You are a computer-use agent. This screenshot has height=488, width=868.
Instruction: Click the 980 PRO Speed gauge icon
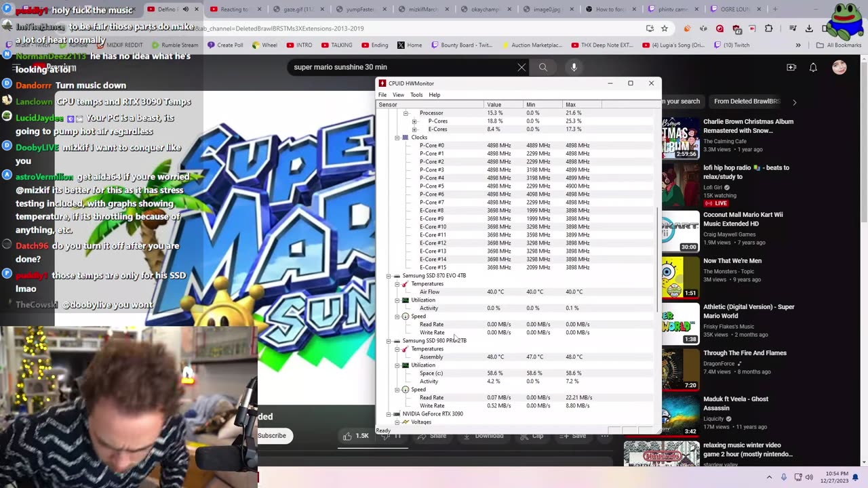tap(406, 390)
